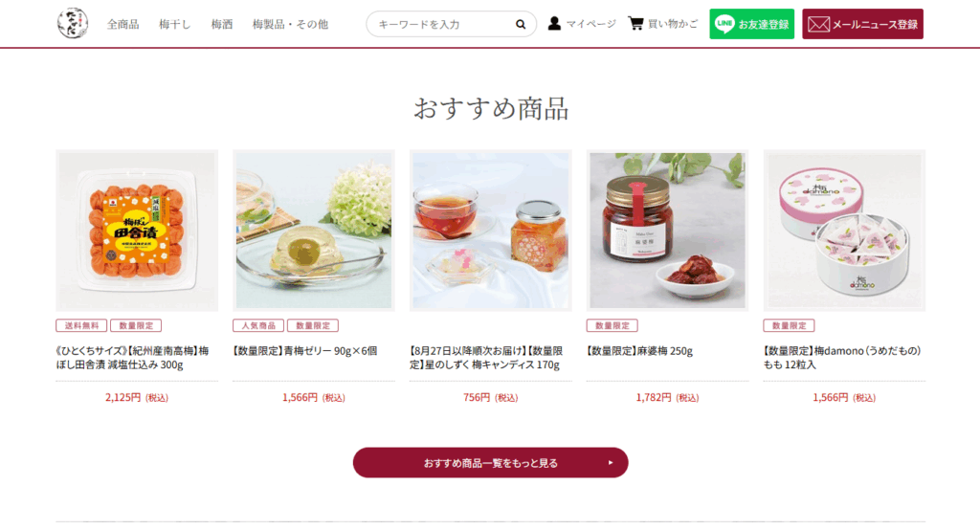
Task: Click the arrow on おすすめ商品一覧 button
Action: (x=611, y=463)
